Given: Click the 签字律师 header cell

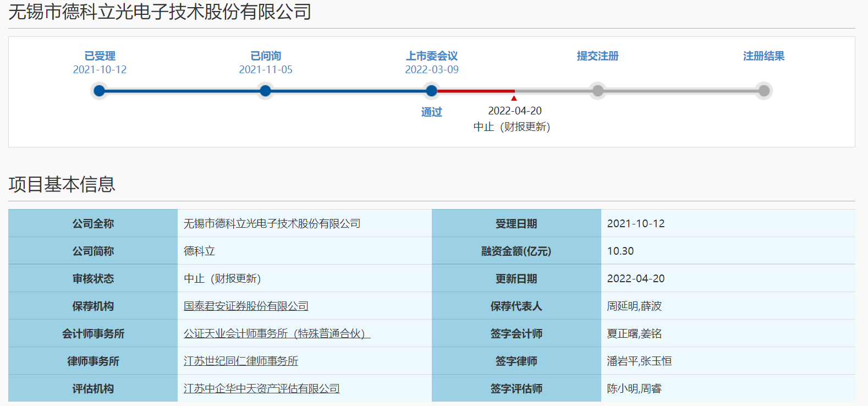Looking at the screenshot, I should [x=517, y=361].
